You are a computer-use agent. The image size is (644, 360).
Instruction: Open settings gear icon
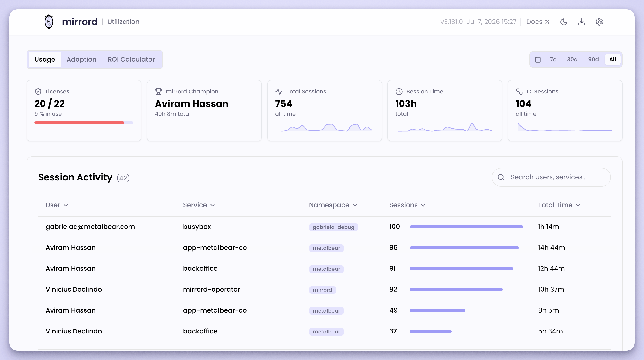(599, 22)
